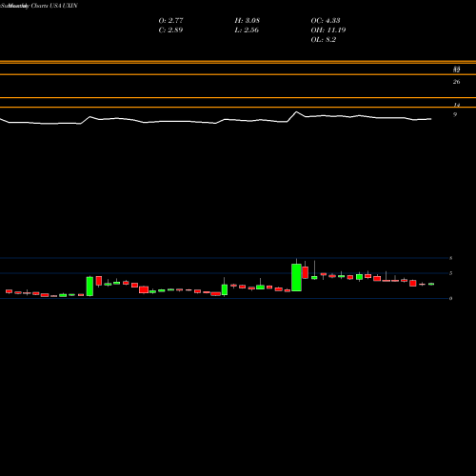Select the tallest green candlestick on the chart

(x=296, y=277)
